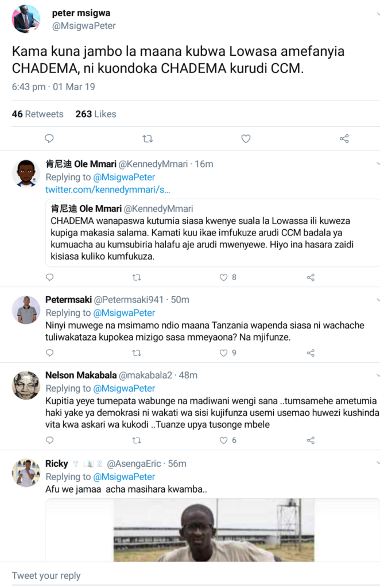380x588 pixels.
Task: Open the twitter.com/kennedymmari link
Action: click(107, 189)
